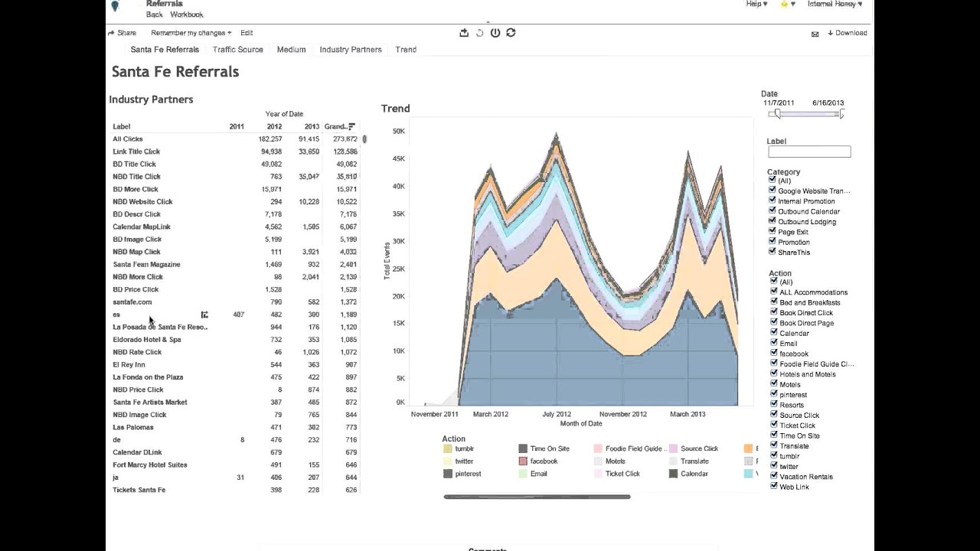Click the Back link
Image resolution: width=980 pixels, height=551 pixels.
pos(155,15)
